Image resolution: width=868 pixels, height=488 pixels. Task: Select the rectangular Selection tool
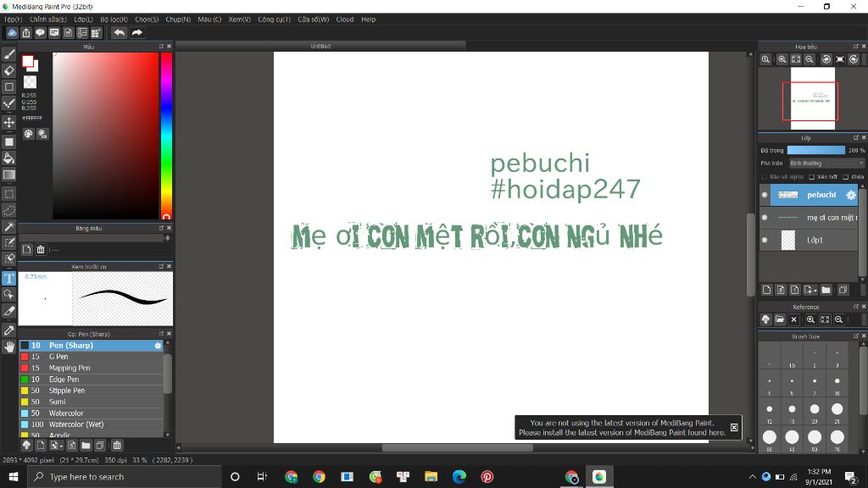tap(8, 194)
